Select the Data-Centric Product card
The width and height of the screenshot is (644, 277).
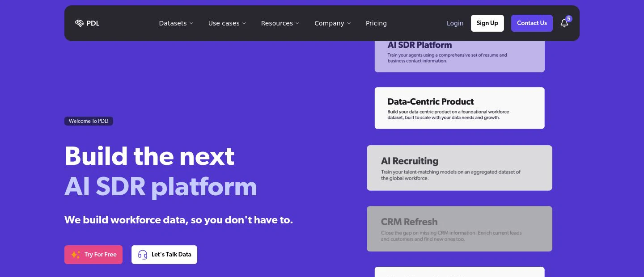[x=460, y=108]
